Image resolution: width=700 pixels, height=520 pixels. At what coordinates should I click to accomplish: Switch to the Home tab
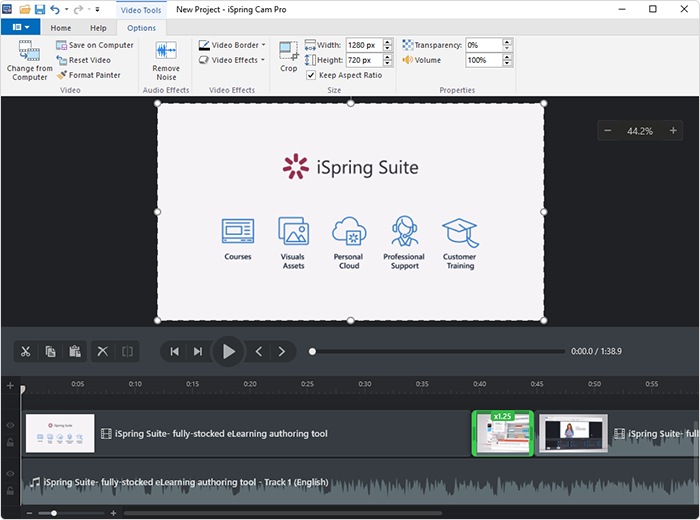pyautogui.click(x=61, y=28)
